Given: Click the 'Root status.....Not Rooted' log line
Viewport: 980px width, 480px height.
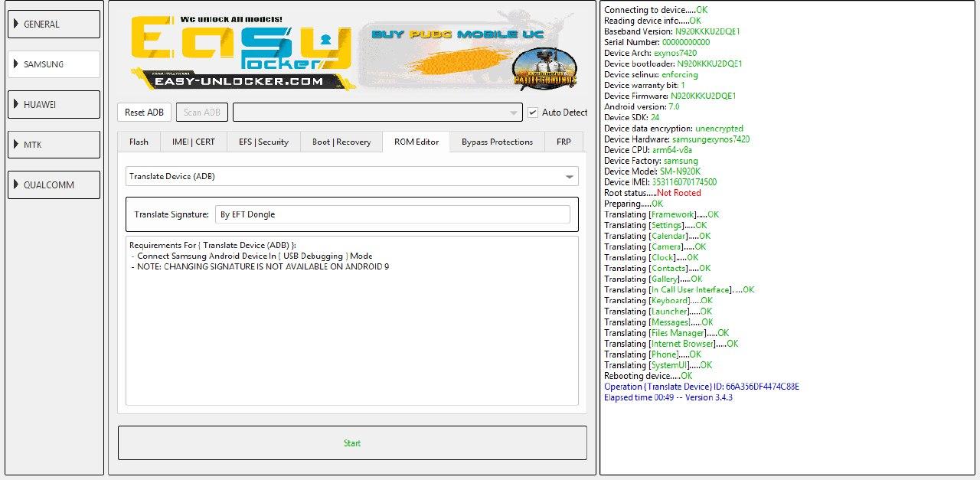Looking at the screenshot, I should [652, 192].
